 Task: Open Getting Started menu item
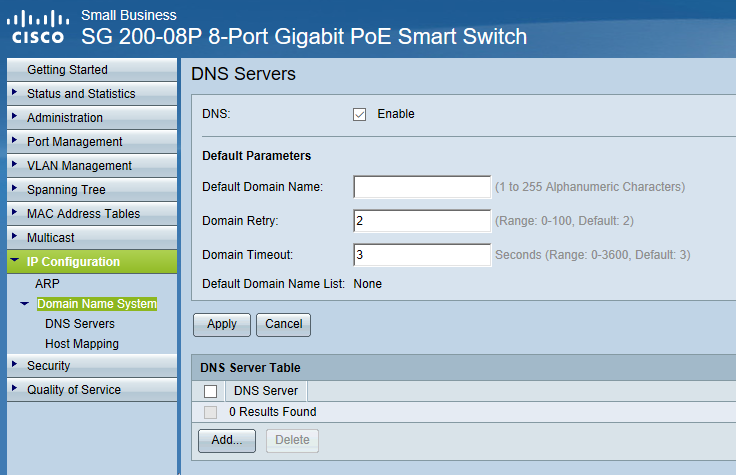(92, 69)
